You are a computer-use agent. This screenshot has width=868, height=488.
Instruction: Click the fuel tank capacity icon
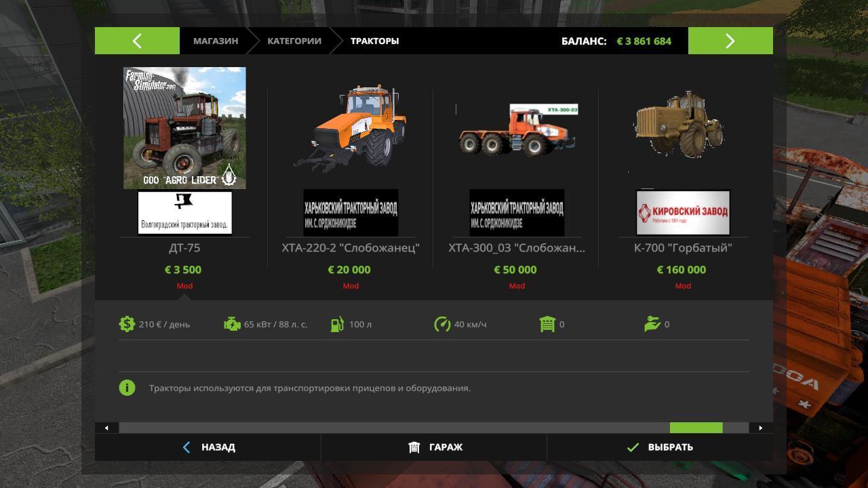(337, 324)
